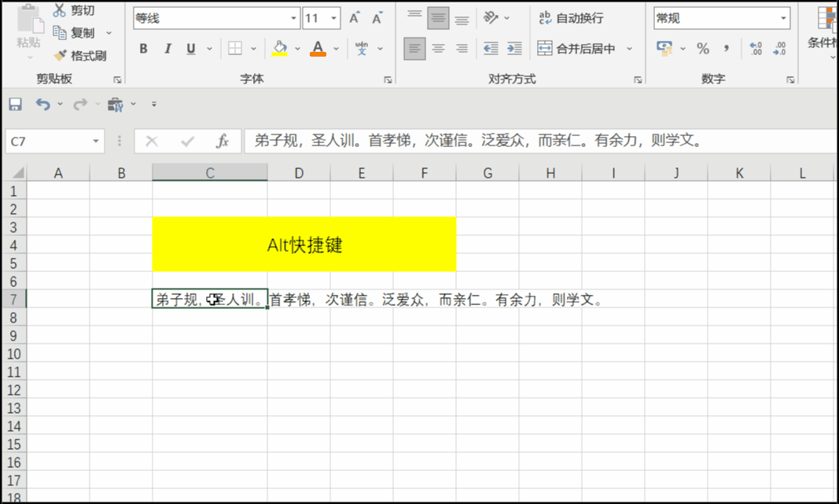Open the Font group dialog launcher (字体)
Viewport: 839px width, 504px height.
point(388,79)
